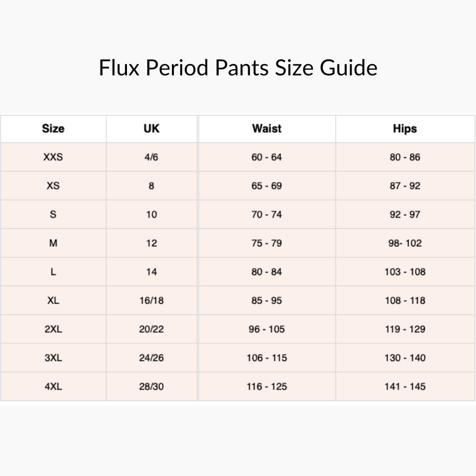The height and width of the screenshot is (476, 476).
Task: Select the UK 16/18 cell
Action: pyautogui.click(x=152, y=301)
